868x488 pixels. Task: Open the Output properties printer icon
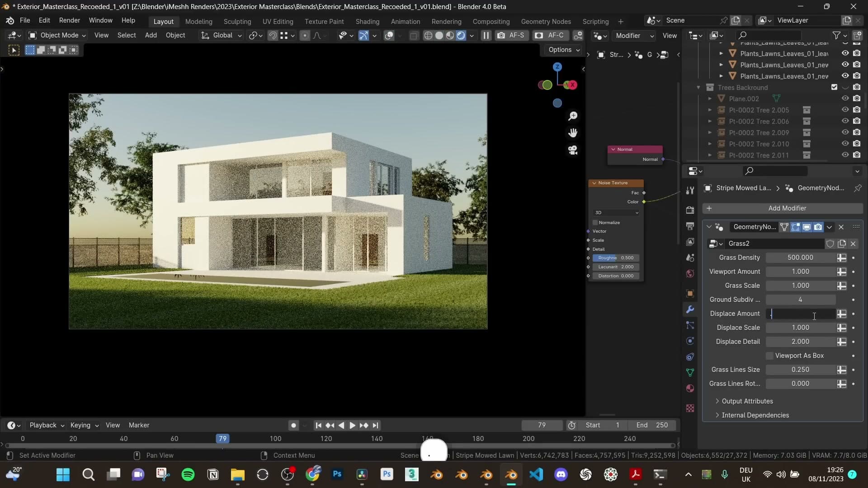(x=690, y=226)
